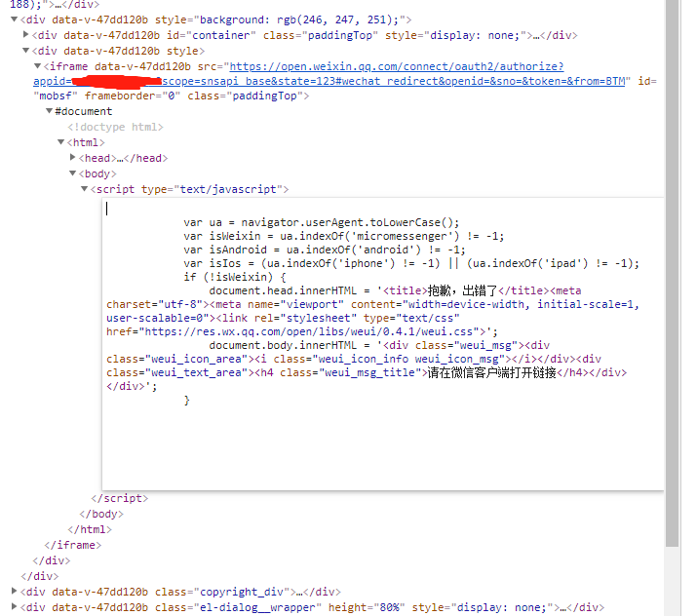Expand the head element
The image size is (697, 616).
(73, 157)
